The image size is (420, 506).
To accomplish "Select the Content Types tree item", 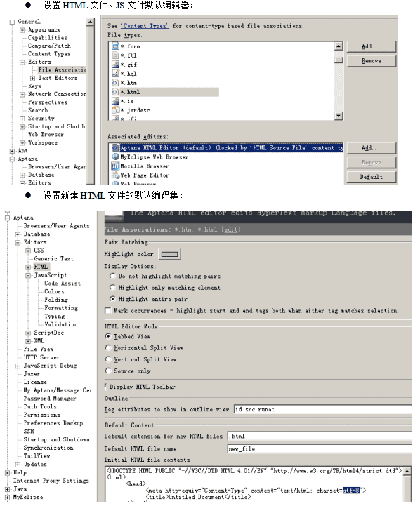I will click(49, 54).
